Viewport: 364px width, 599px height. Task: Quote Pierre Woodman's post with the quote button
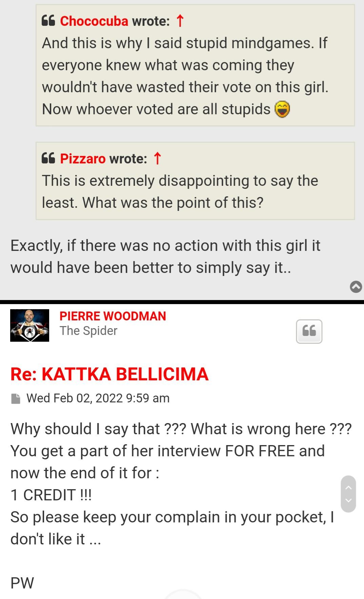pyautogui.click(x=309, y=331)
